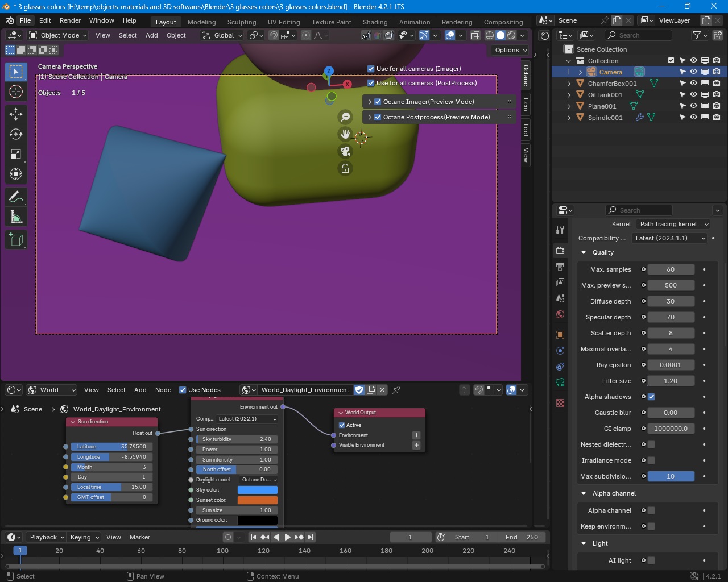Select the Cursor tool in viewport toolbar
The image size is (728, 582).
[x=16, y=92]
